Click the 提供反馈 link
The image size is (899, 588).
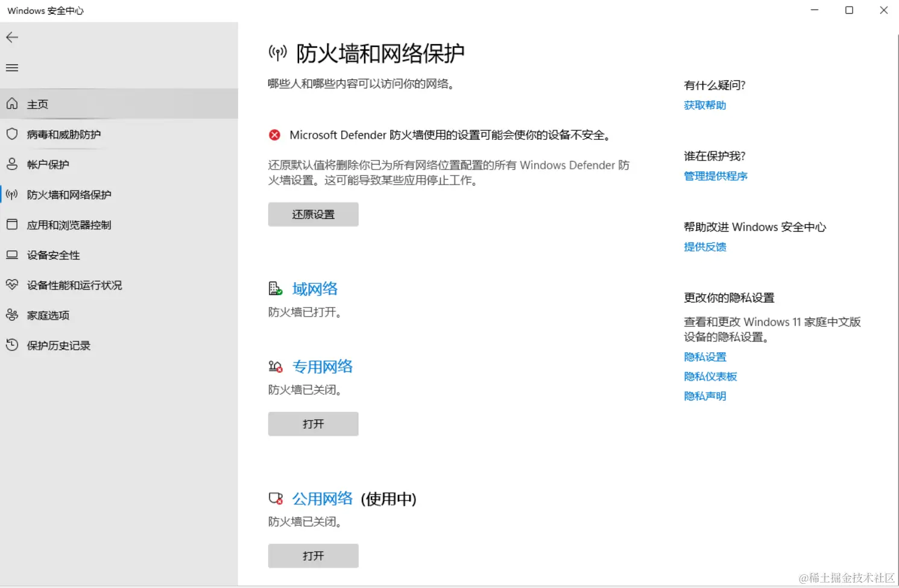705,247
